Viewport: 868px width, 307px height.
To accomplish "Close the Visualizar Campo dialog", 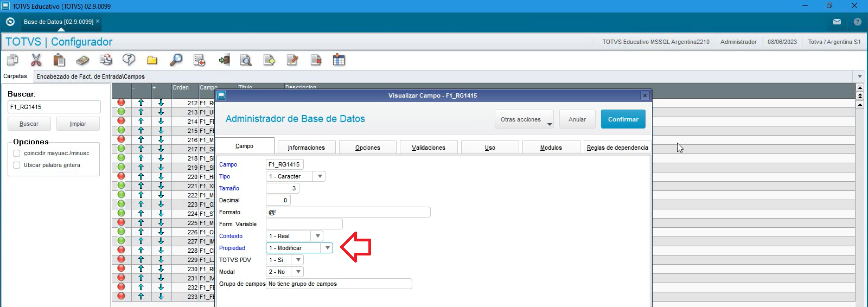I will click(644, 95).
